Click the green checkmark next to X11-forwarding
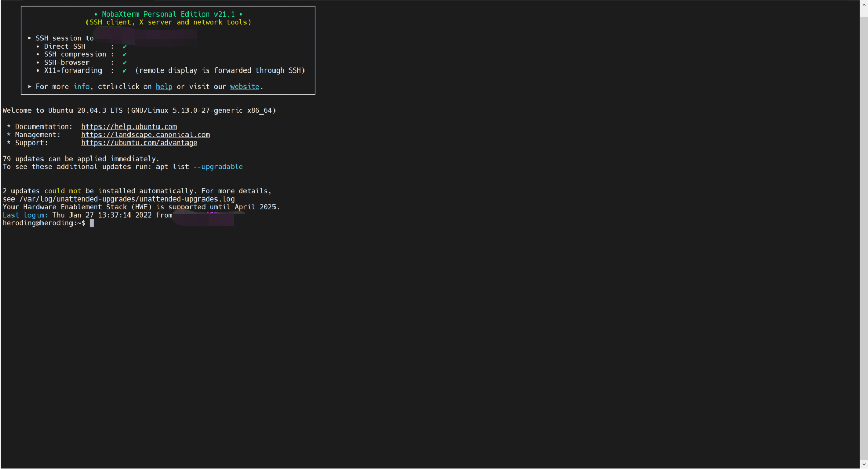 pos(125,70)
